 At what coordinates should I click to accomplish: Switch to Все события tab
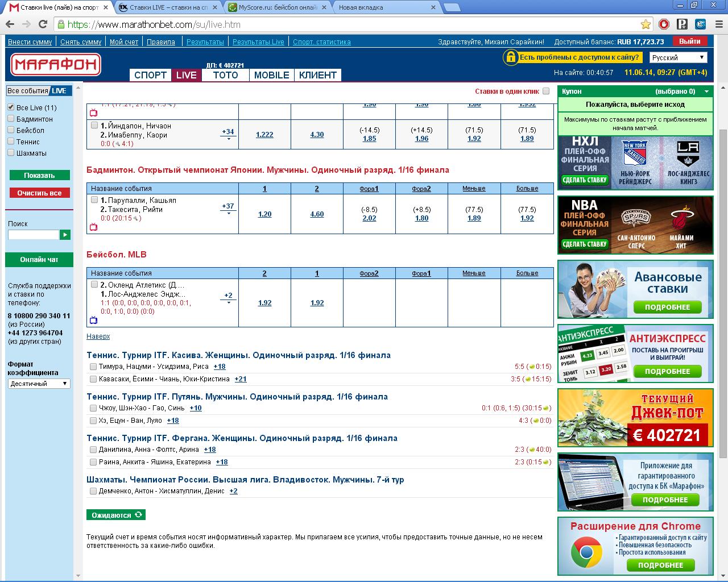pos(28,91)
